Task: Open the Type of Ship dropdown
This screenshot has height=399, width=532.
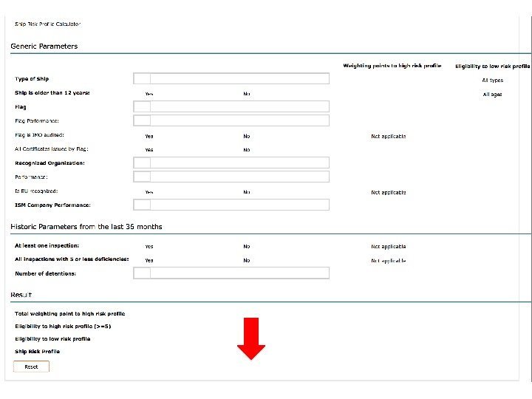Action: [231, 78]
